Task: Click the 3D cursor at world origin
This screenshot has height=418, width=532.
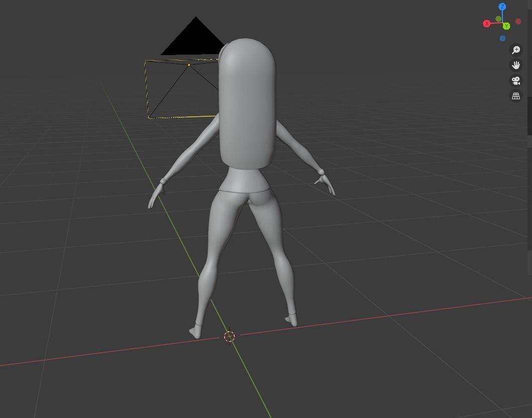Action: tap(230, 337)
